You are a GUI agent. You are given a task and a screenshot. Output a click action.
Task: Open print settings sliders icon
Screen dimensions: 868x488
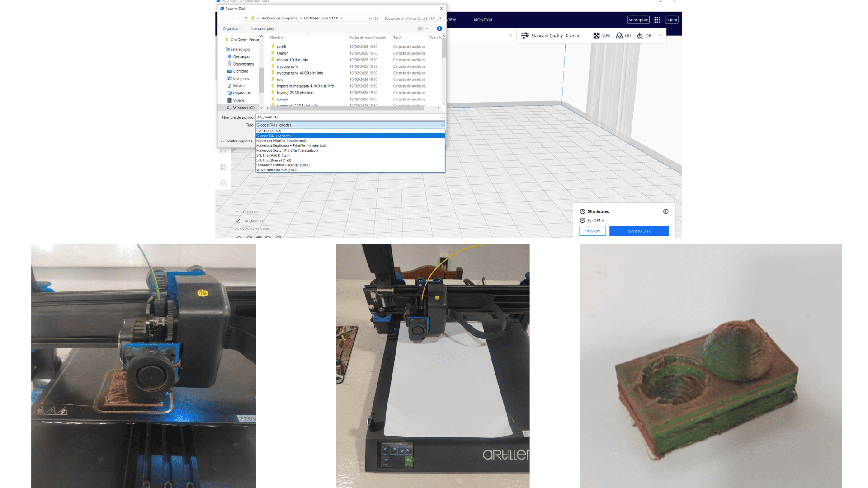pos(524,36)
